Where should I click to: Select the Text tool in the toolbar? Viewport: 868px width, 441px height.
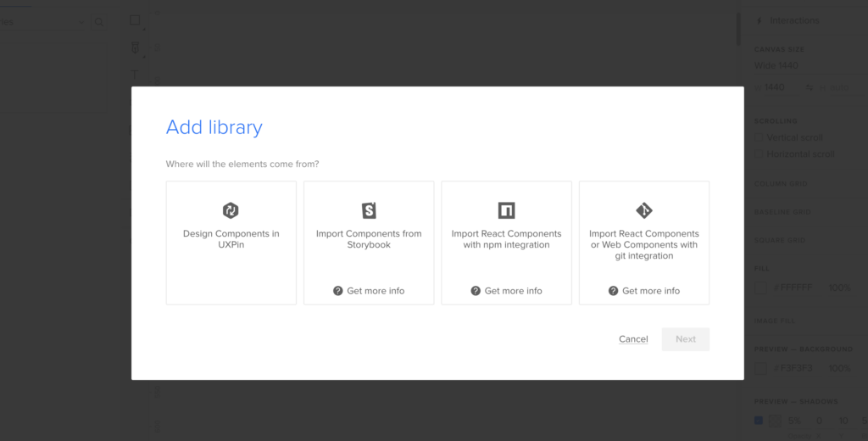coord(134,75)
